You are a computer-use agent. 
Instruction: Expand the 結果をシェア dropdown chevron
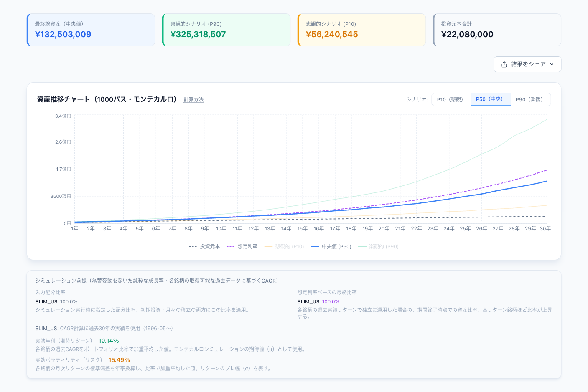pos(552,64)
